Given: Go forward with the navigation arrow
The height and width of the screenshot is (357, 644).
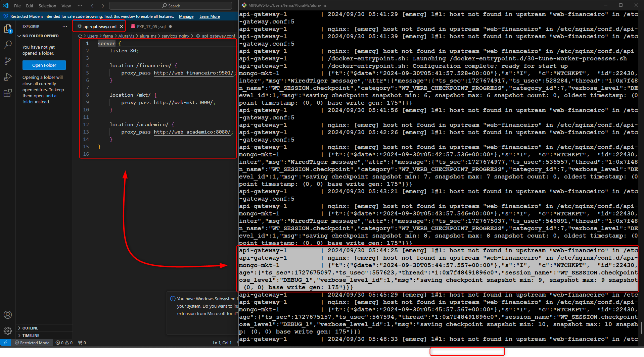Looking at the screenshot, I should [102, 6].
